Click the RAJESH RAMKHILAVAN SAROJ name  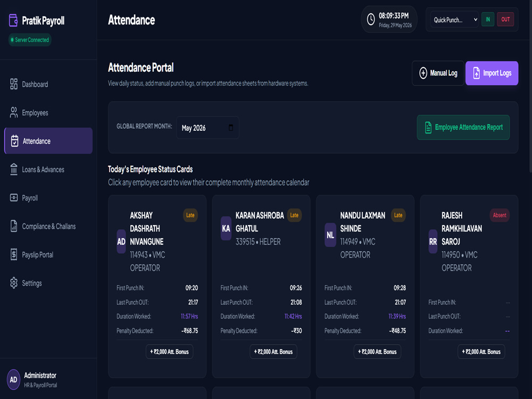462,228
